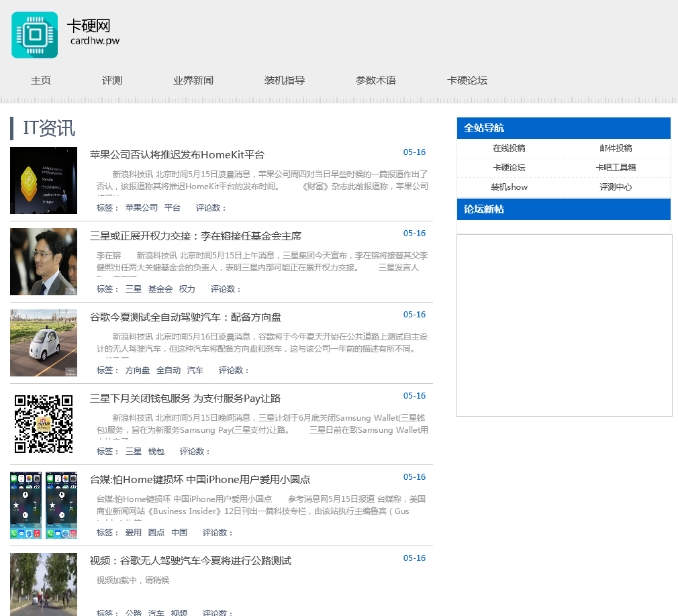This screenshot has height=616, width=678.
Task: Click the 在线投稿 sidebar link
Action: click(x=509, y=148)
